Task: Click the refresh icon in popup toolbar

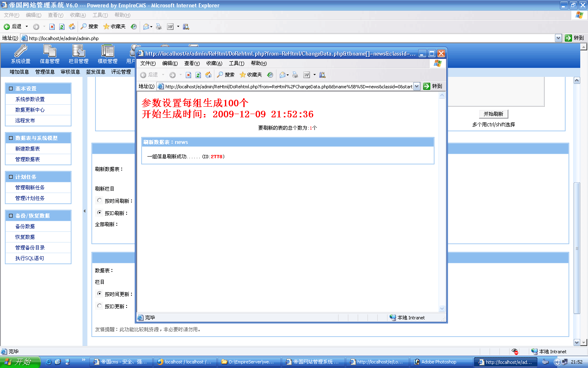Action: (198, 75)
